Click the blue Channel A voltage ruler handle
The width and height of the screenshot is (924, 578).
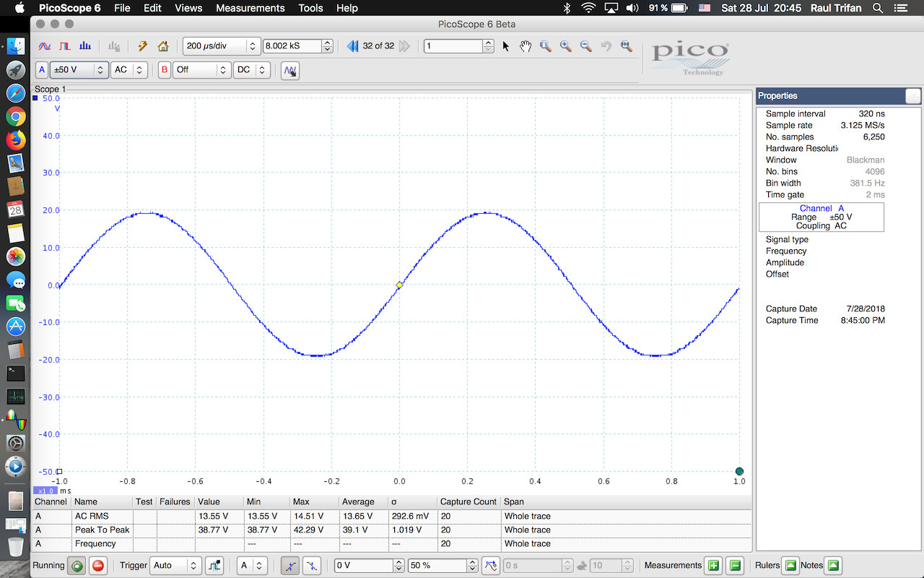35,98
